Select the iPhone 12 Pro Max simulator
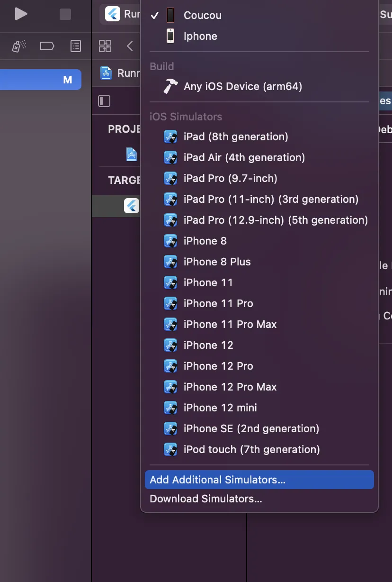 259,387
